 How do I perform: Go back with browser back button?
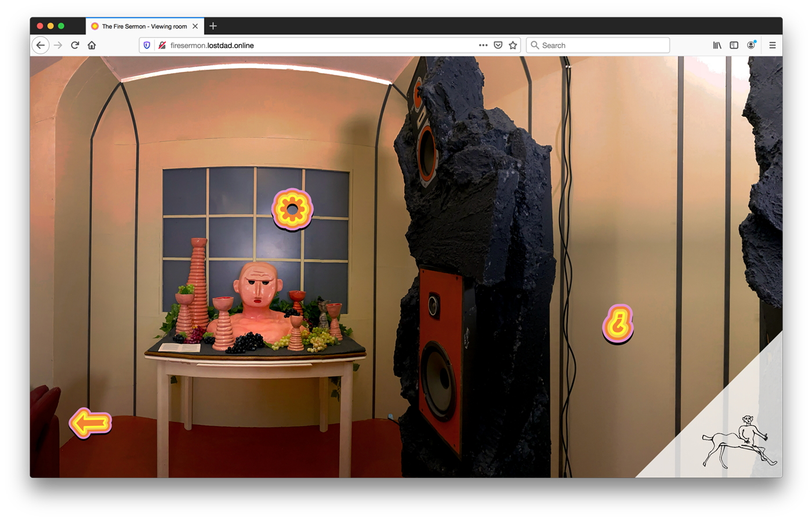[40, 45]
